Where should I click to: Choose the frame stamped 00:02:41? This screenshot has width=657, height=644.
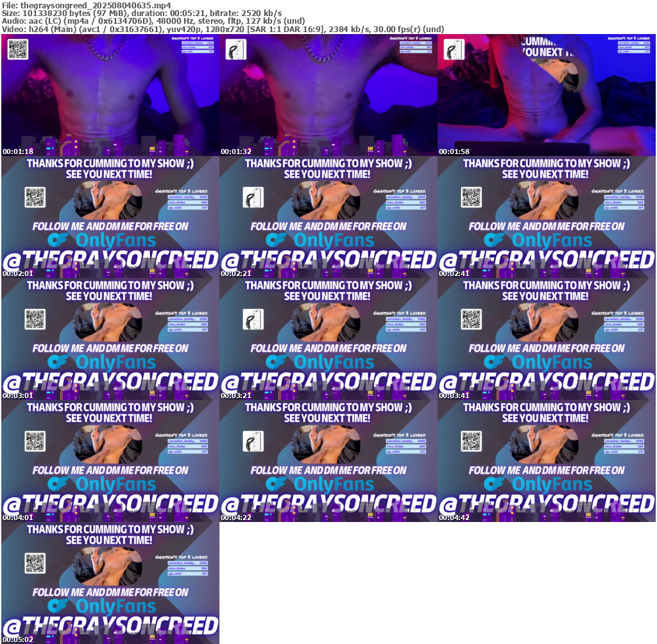(x=547, y=217)
